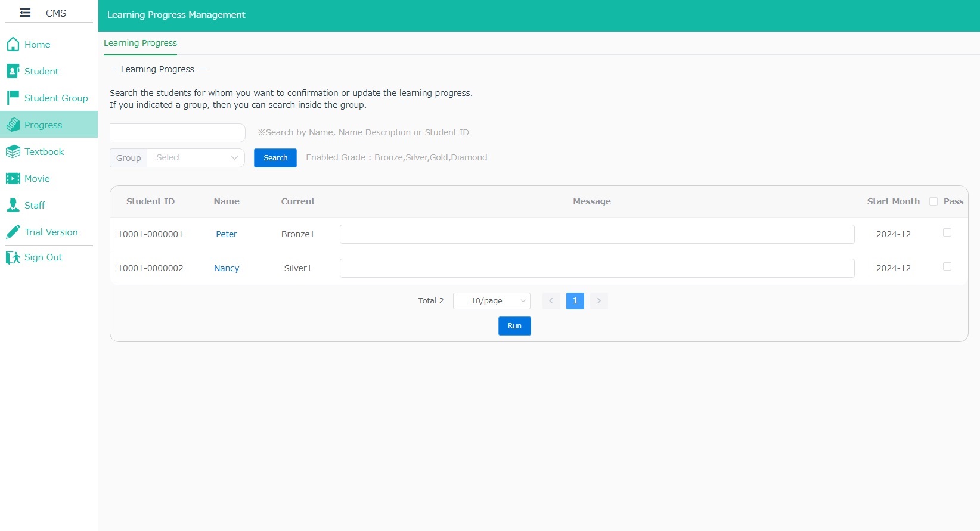Viewport: 980px width, 531px height.
Task: Check the Pass box for Nancy
Action: click(947, 266)
